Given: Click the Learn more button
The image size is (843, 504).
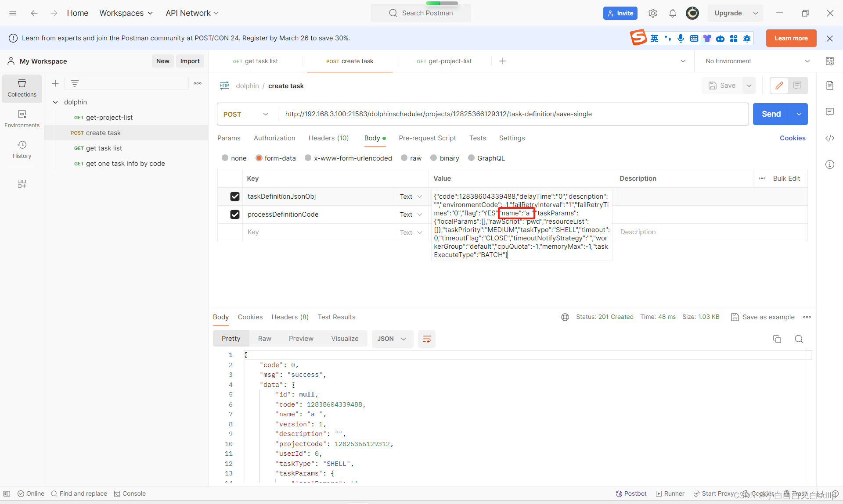Looking at the screenshot, I should tap(791, 38).
